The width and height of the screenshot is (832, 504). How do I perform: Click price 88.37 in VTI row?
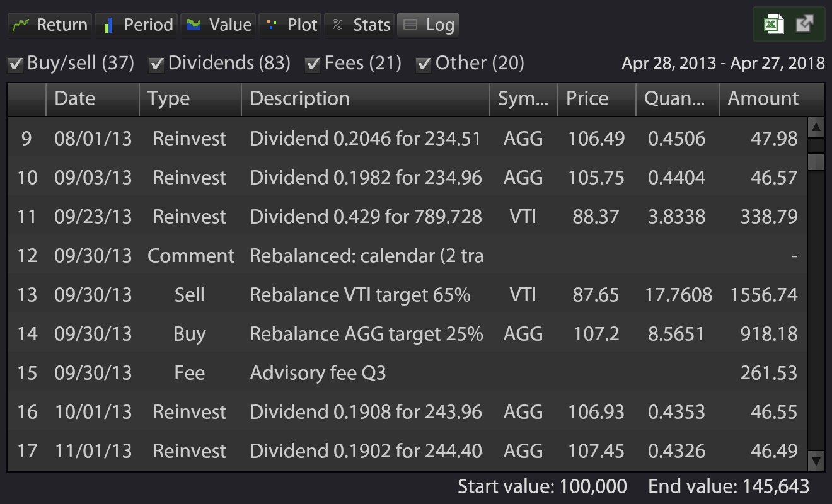596,217
